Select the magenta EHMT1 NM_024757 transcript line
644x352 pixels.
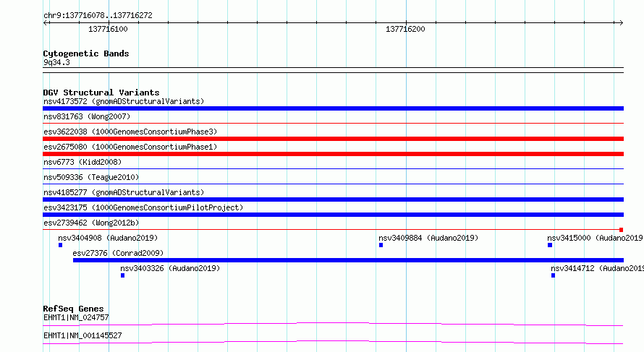click(333, 324)
